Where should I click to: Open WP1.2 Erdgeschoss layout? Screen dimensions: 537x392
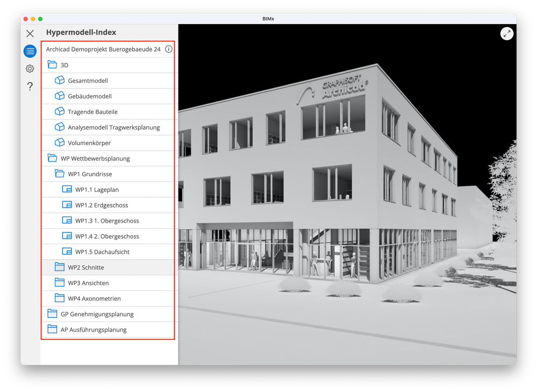click(102, 205)
